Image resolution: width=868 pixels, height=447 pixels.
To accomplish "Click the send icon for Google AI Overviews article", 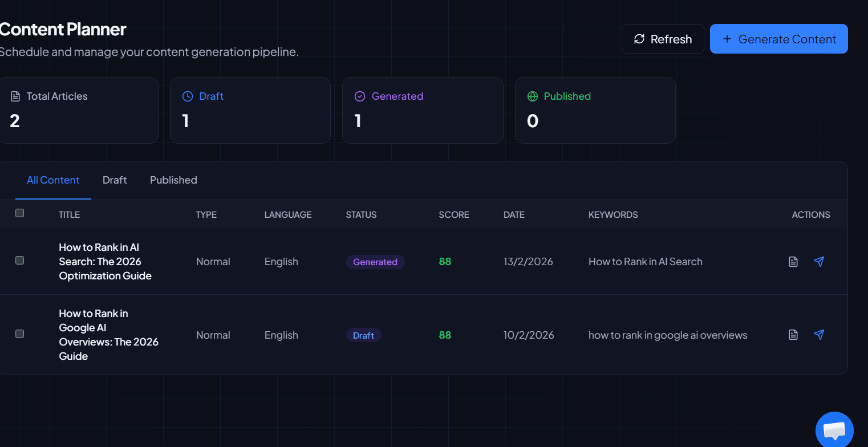I will click(820, 335).
